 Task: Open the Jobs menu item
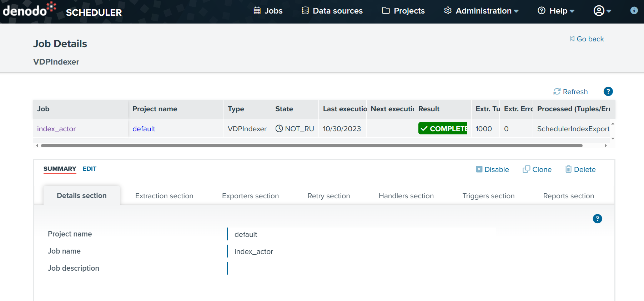click(268, 11)
